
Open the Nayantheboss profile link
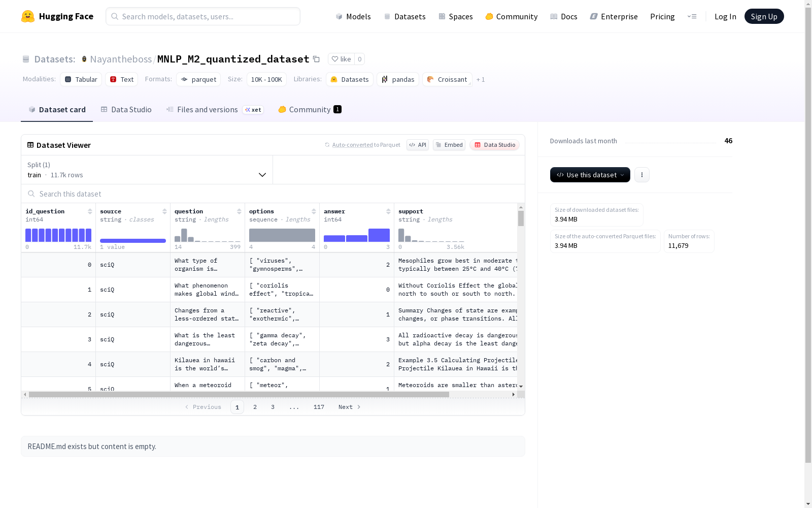coord(121,59)
